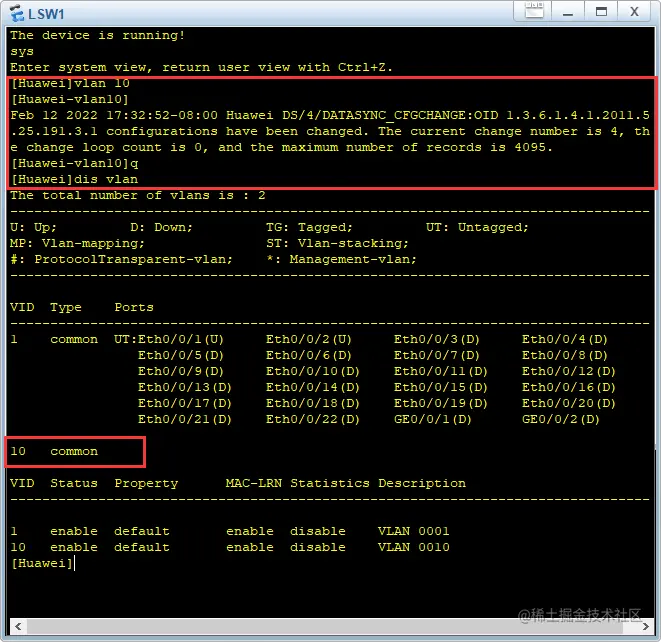The height and width of the screenshot is (642, 661).
Task: Click the 'Status' column header
Action: pos(74,483)
